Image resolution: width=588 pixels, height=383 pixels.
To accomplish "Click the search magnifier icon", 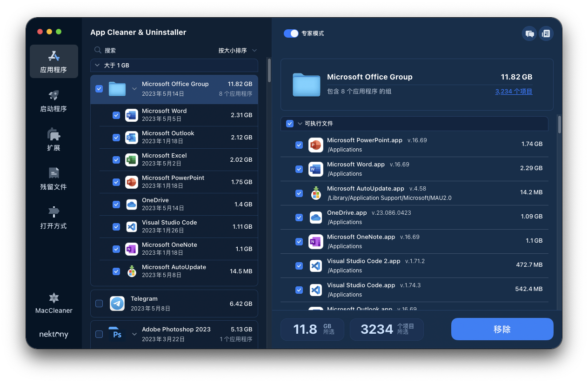I will [x=98, y=50].
